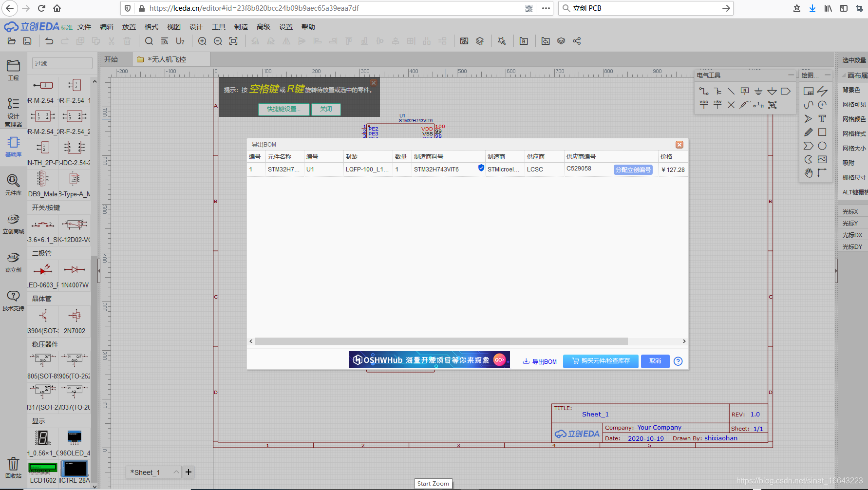
Task: Select the LCD1602 display component thumbnail
Action: [x=43, y=469]
